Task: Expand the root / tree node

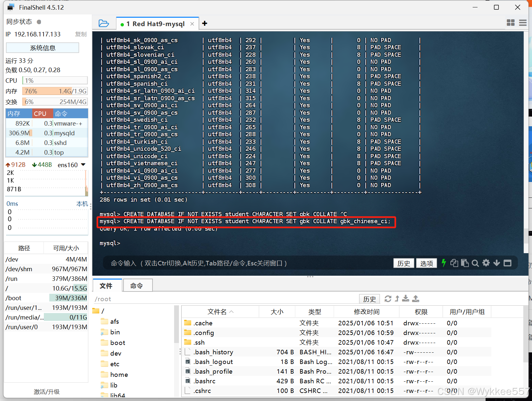Action: tap(98, 311)
